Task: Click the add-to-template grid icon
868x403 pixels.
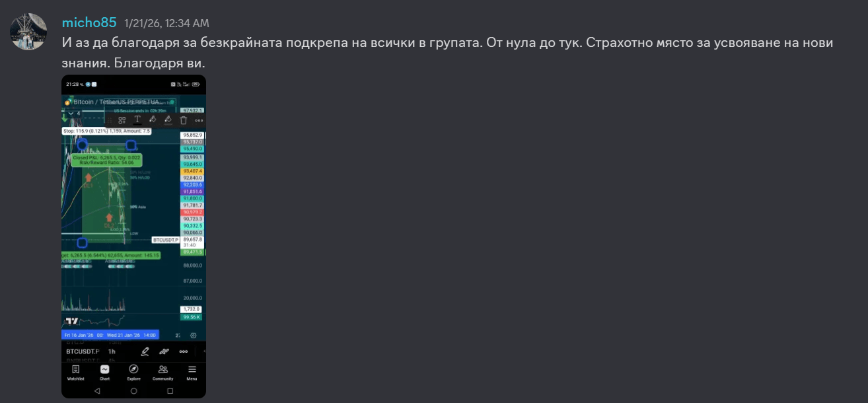Action: (122, 120)
